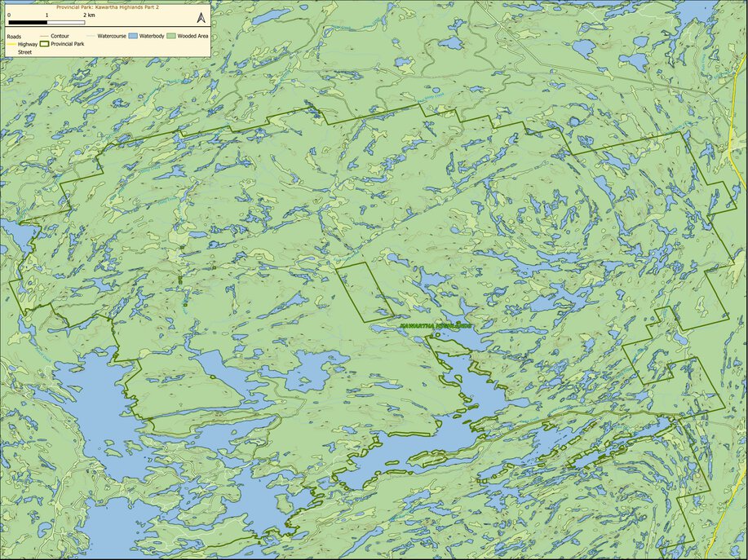Click the Watercourse text label
748x560 pixels.
click(x=112, y=37)
